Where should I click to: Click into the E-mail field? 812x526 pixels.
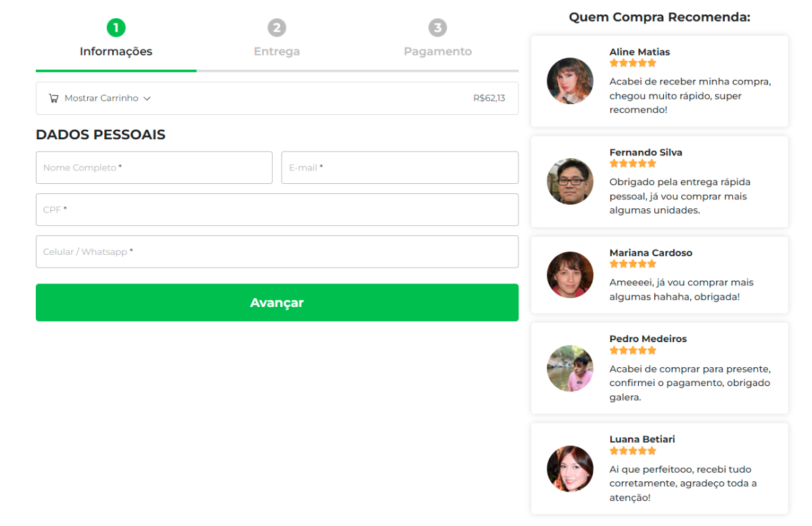[x=400, y=168]
